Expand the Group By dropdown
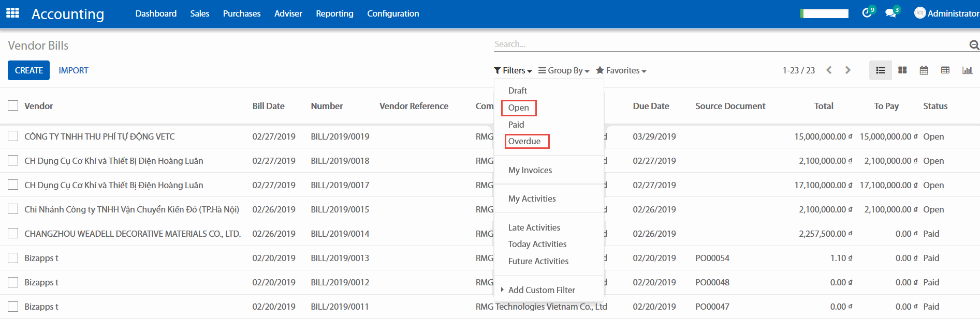The width and height of the screenshot is (980, 320). [564, 70]
